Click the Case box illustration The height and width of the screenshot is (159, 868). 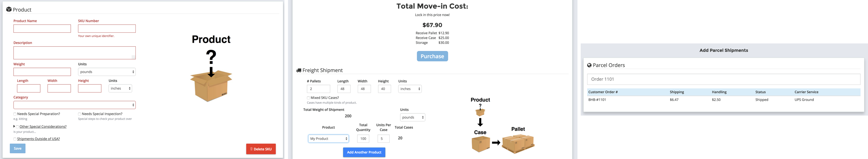pos(481,144)
